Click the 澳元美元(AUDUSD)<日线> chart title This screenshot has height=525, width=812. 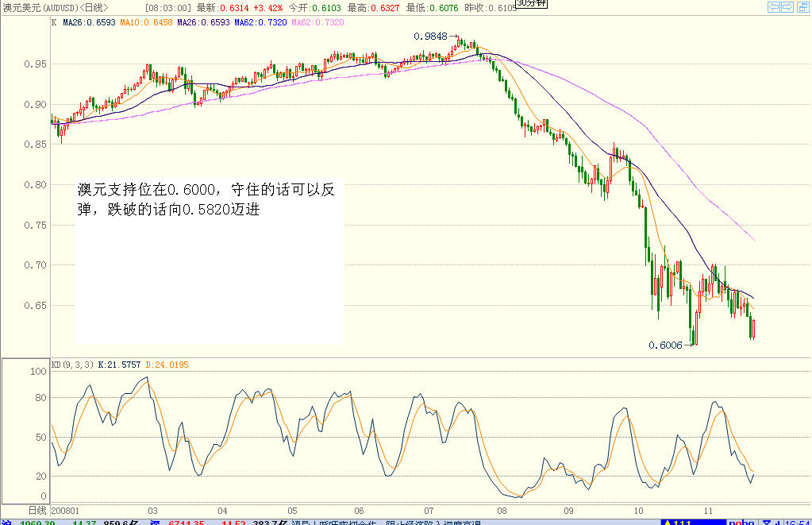(x=55, y=8)
